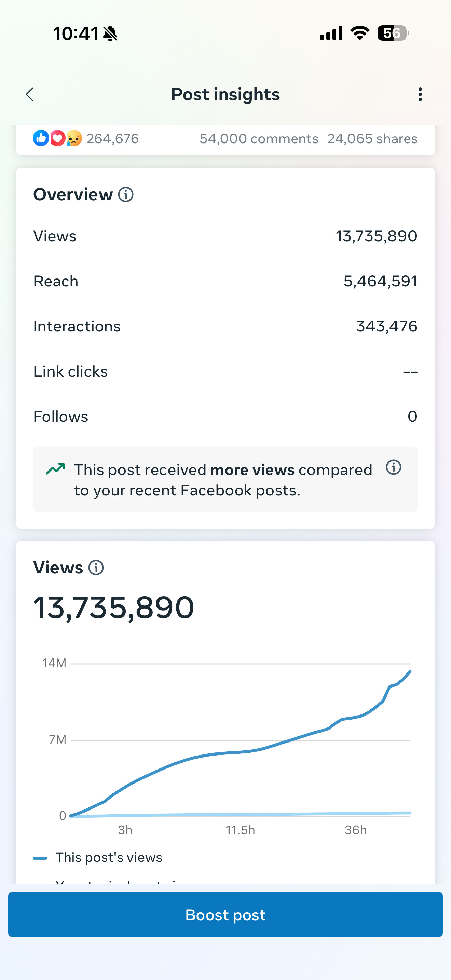Tap the 36h marker on chart axis
This screenshot has height=980, width=451.
pos(356,830)
